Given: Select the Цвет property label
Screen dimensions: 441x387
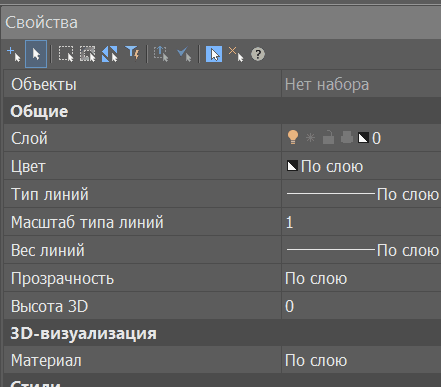Looking at the screenshot, I should (28, 166).
